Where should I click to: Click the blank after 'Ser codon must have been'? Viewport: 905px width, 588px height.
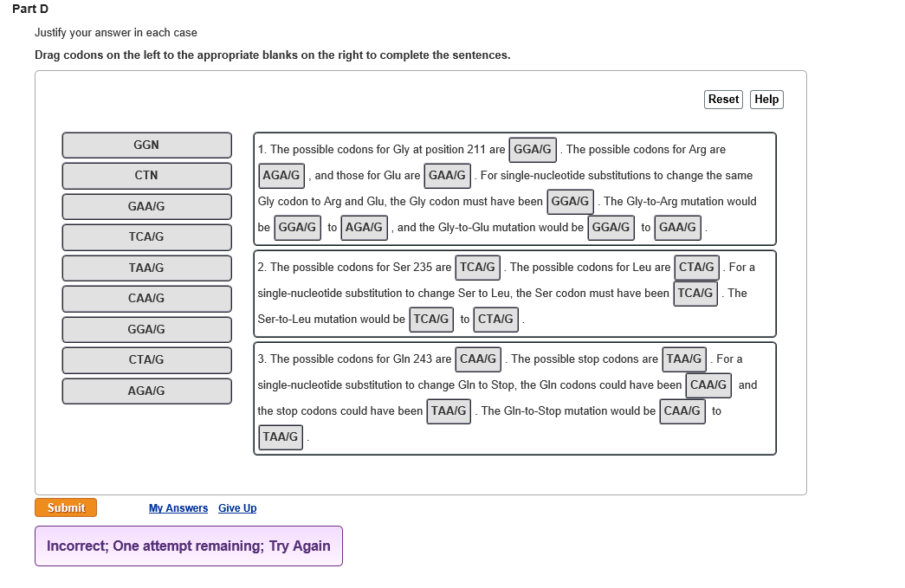point(695,294)
